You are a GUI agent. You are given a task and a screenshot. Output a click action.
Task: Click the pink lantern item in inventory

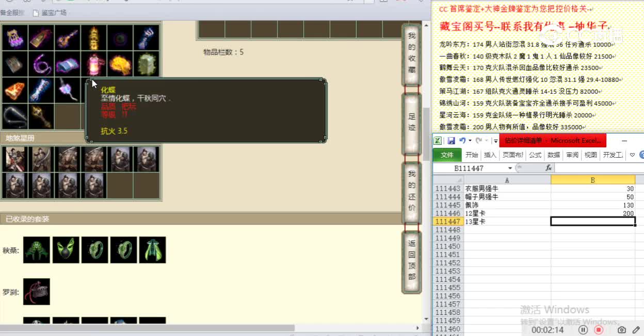[94, 64]
